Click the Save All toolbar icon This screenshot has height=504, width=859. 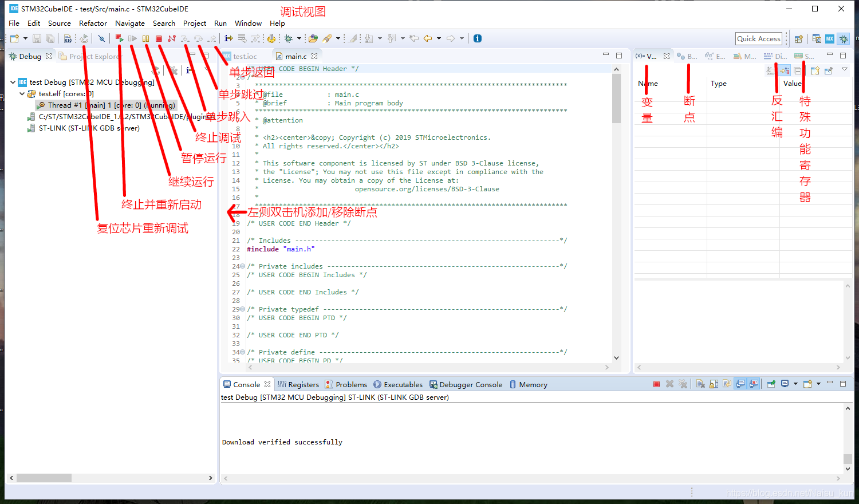pos(50,38)
